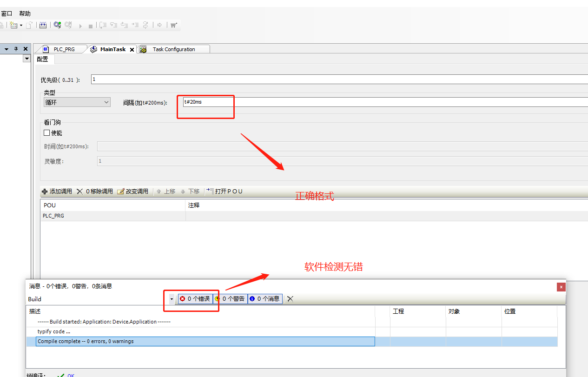Open the 窗口 menu
This screenshot has width=588, height=377.
[x=7, y=13]
